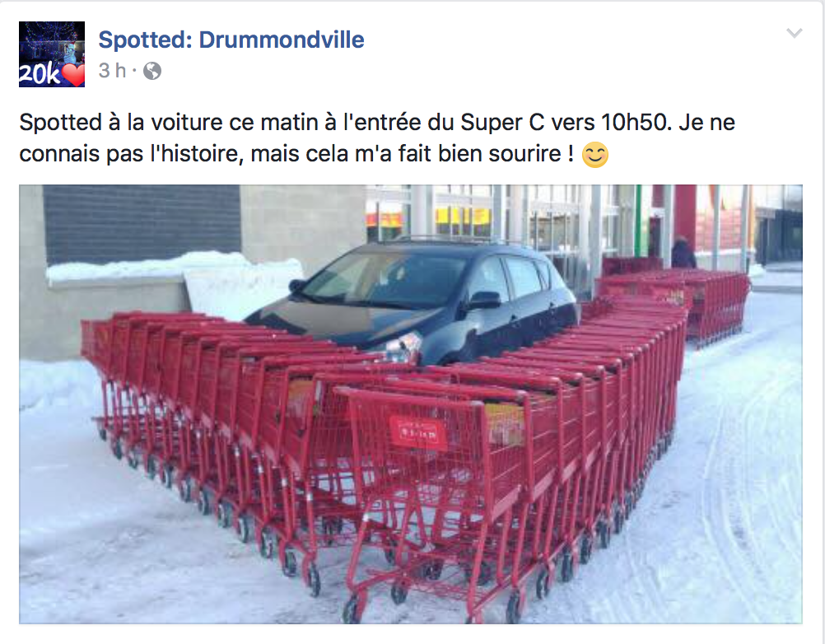Open the Spotted: Drummondville page link

point(231,40)
